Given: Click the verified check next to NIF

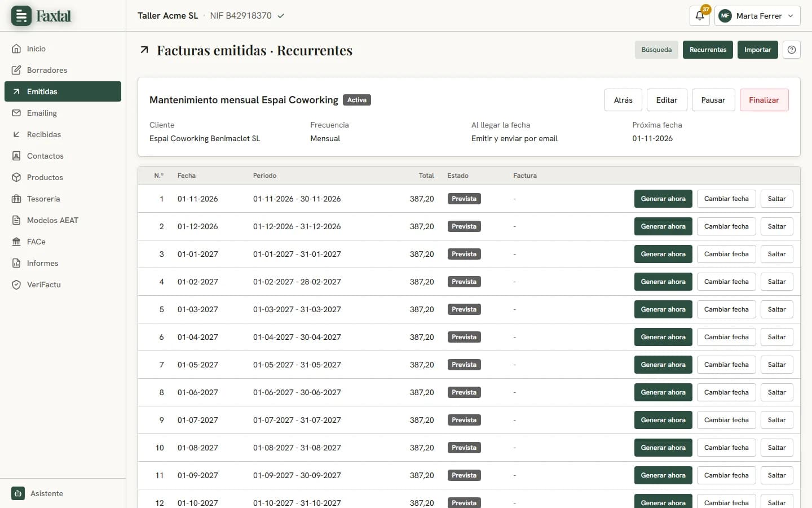Looking at the screenshot, I should point(281,16).
